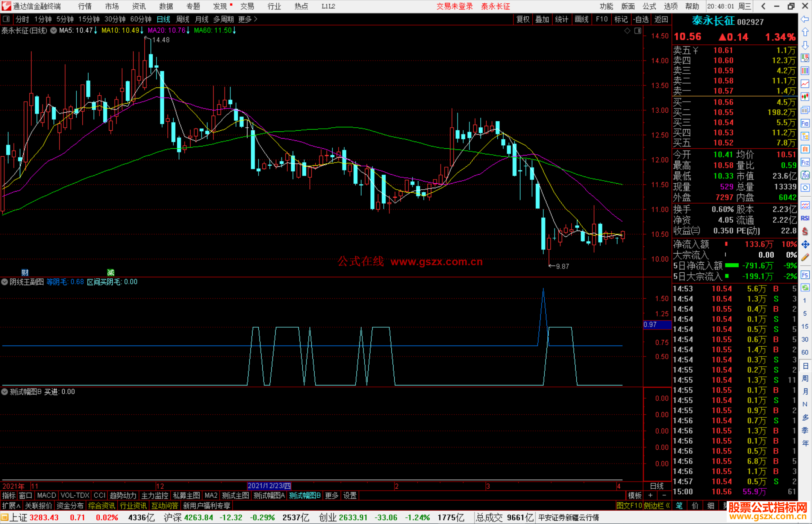
Task: Open the 复权 adjustment menu
Action: pos(523,19)
